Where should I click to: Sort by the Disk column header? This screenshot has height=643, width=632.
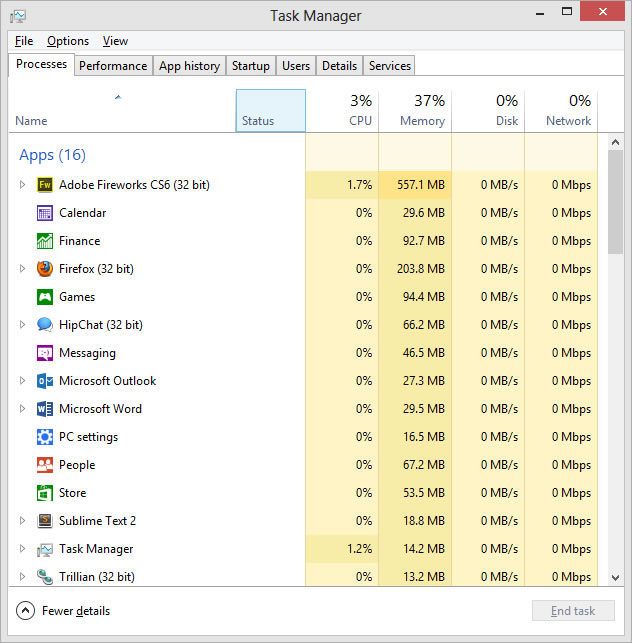[x=488, y=111]
